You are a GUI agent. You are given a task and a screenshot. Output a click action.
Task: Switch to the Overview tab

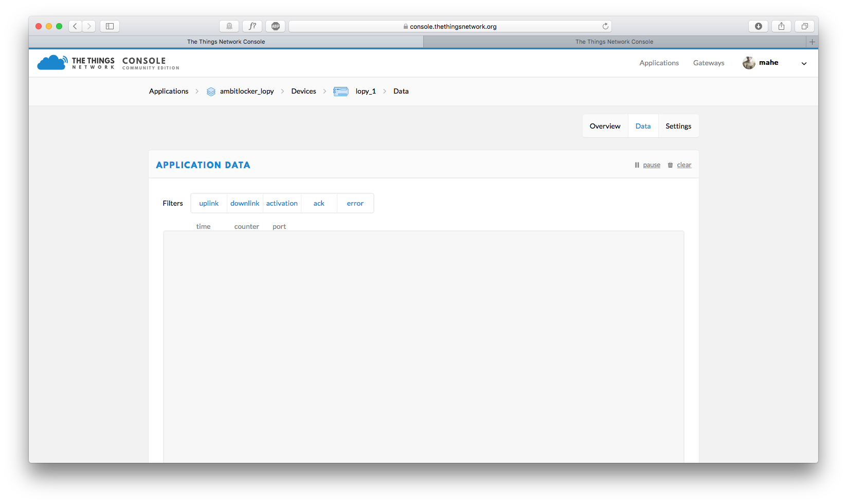click(605, 126)
